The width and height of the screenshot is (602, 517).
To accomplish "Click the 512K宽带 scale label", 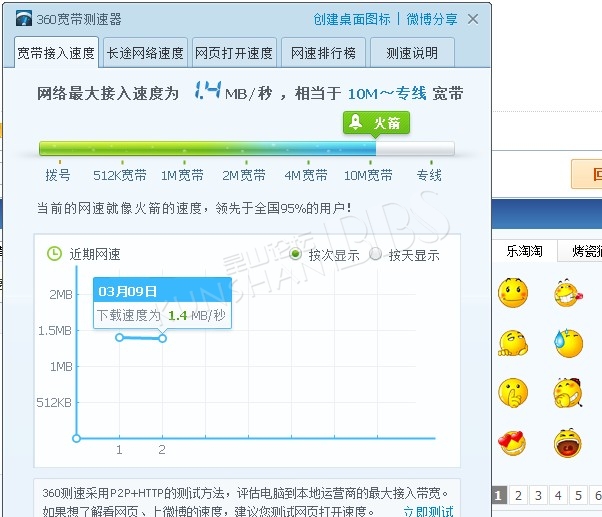I will coord(120,175).
